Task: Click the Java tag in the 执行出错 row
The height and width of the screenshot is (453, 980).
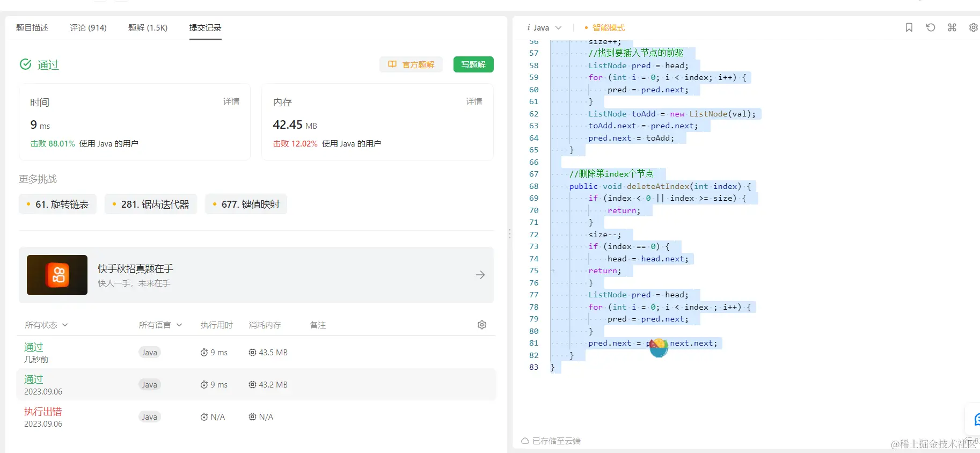Action: (x=149, y=417)
